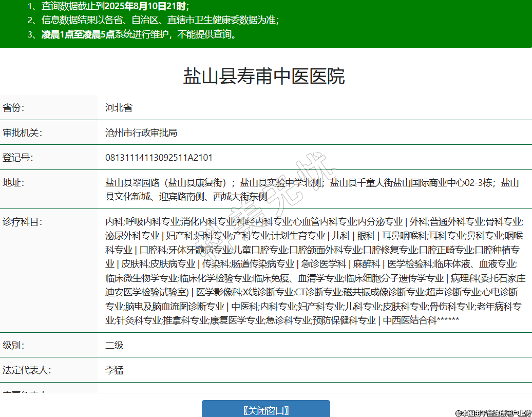Click the 法定代表人 field label

click(x=27, y=370)
